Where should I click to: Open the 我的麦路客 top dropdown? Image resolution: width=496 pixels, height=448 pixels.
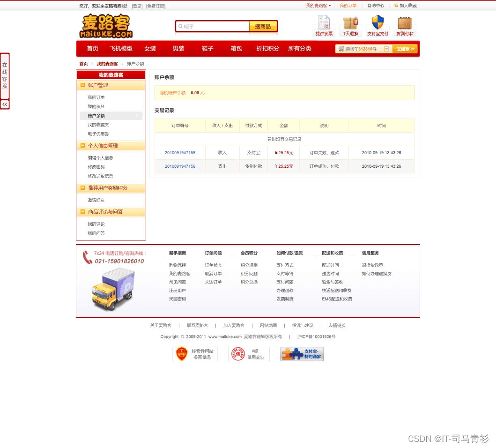318,6
